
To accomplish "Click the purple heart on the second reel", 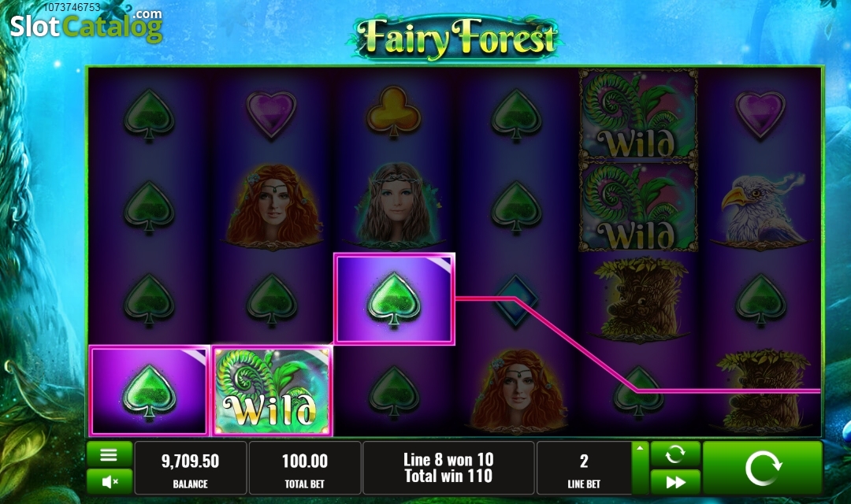I will tap(271, 115).
